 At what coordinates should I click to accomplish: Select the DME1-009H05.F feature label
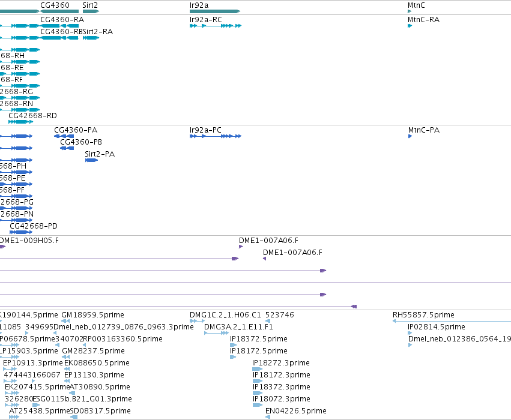point(29,241)
